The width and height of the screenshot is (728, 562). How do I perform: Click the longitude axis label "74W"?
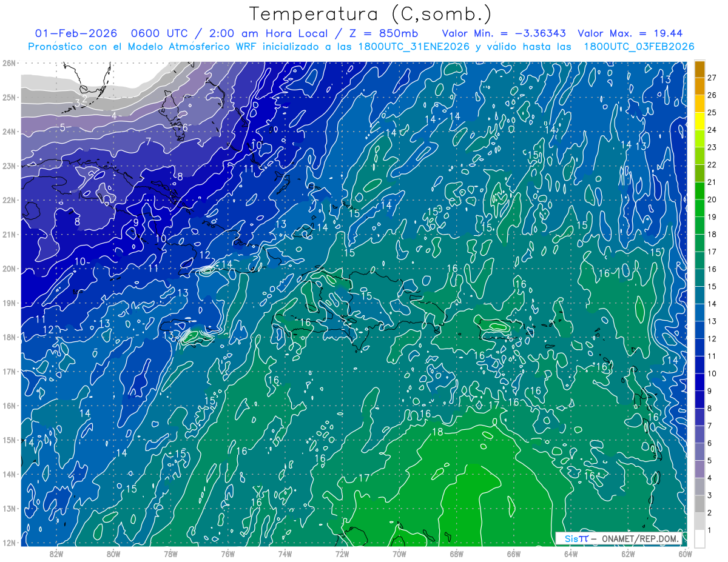pos(285,554)
